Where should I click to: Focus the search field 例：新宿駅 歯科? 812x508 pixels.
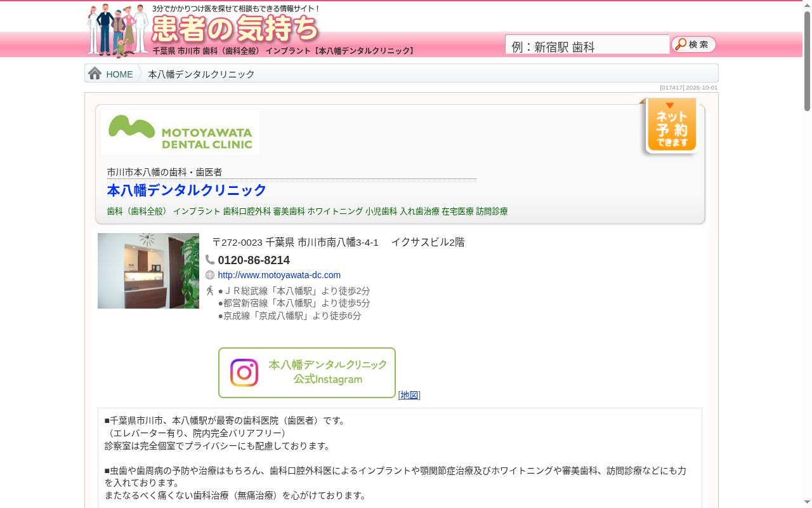point(587,44)
